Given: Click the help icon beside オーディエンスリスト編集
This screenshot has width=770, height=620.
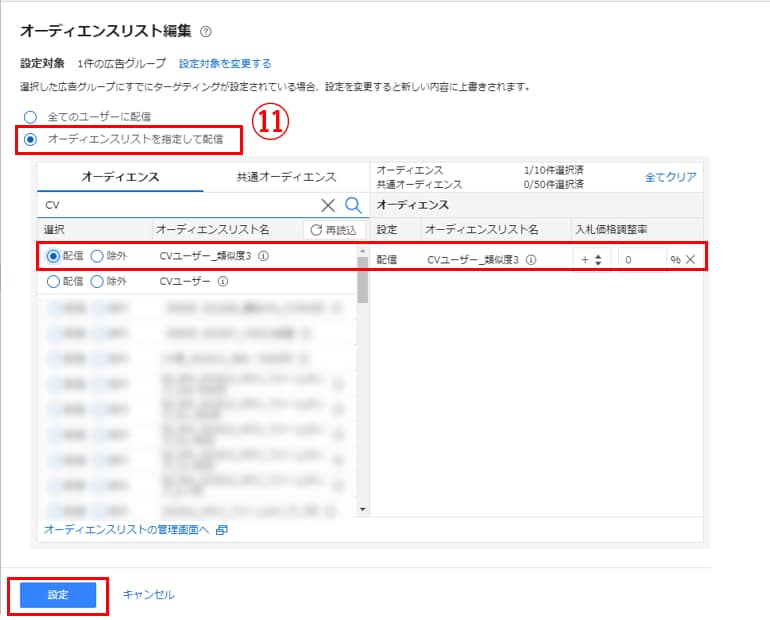Looking at the screenshot, I should pyautogui.click(x=206, y=33).
